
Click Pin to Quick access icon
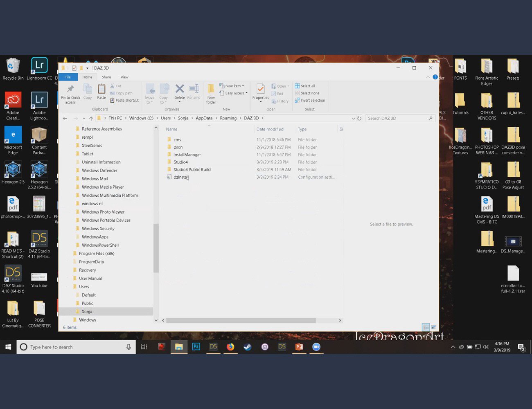click(x=70, y=89)
